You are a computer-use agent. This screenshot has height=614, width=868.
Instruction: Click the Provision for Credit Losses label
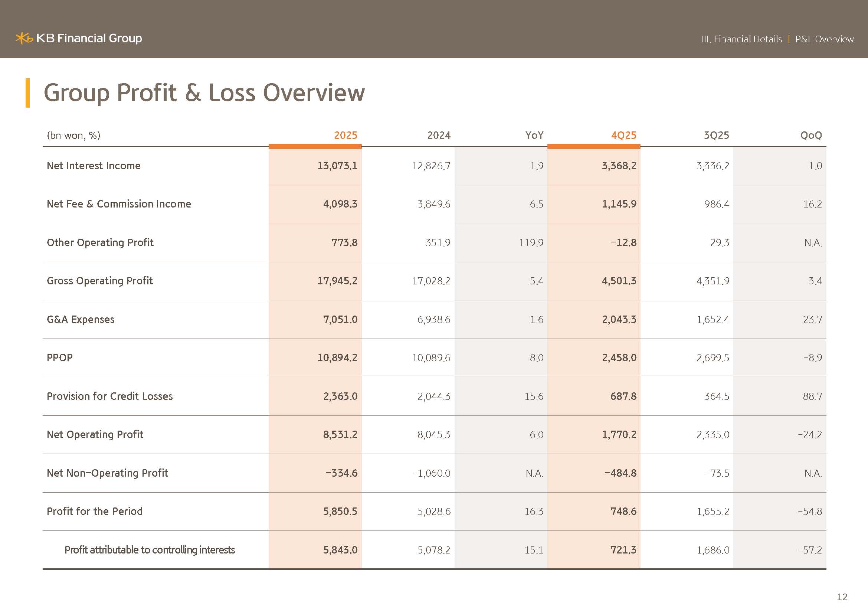point(109,396)
